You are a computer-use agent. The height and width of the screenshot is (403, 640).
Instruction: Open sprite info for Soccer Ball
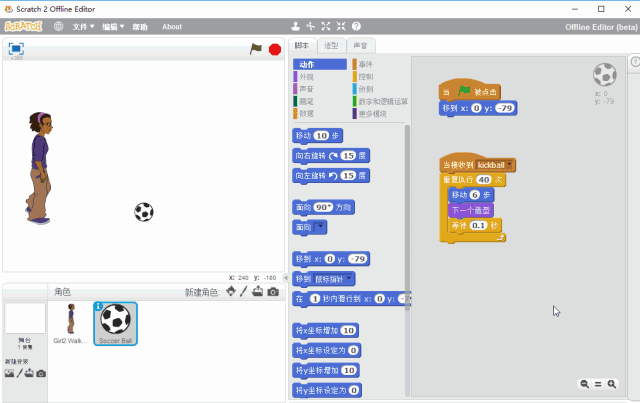(99, 307)
